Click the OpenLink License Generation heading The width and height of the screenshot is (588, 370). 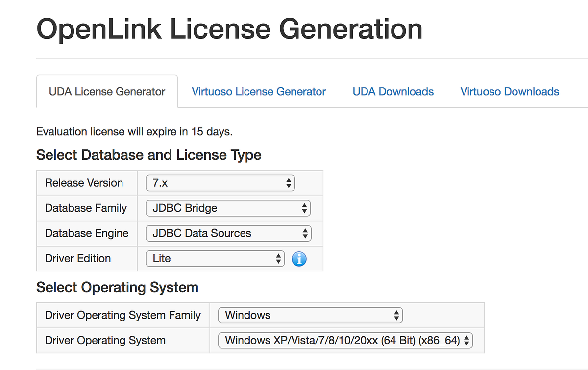[229, 28]
